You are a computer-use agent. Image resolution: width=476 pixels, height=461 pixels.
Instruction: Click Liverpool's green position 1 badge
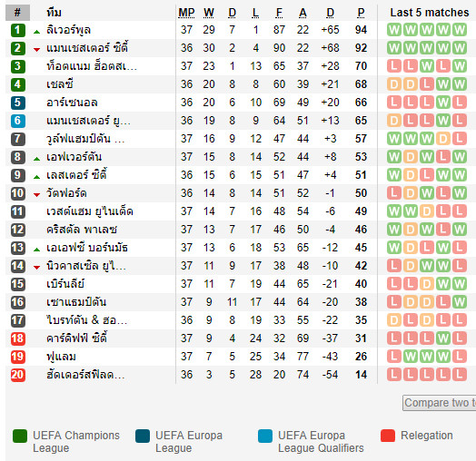18,30
